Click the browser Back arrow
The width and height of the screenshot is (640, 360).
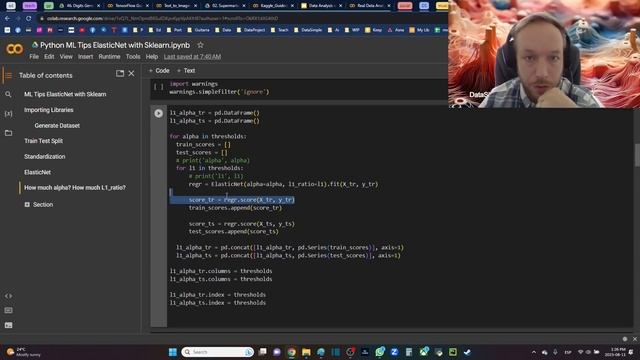pyautogui.click(x=7, y=18)
